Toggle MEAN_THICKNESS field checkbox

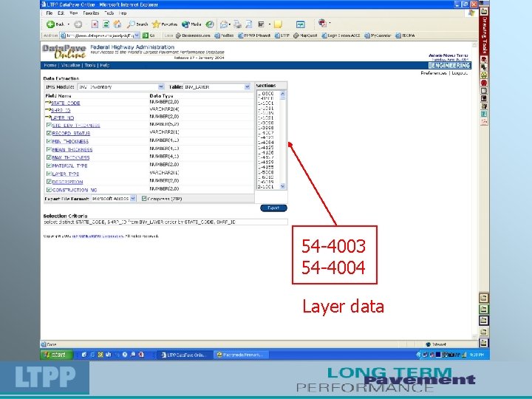49,149
